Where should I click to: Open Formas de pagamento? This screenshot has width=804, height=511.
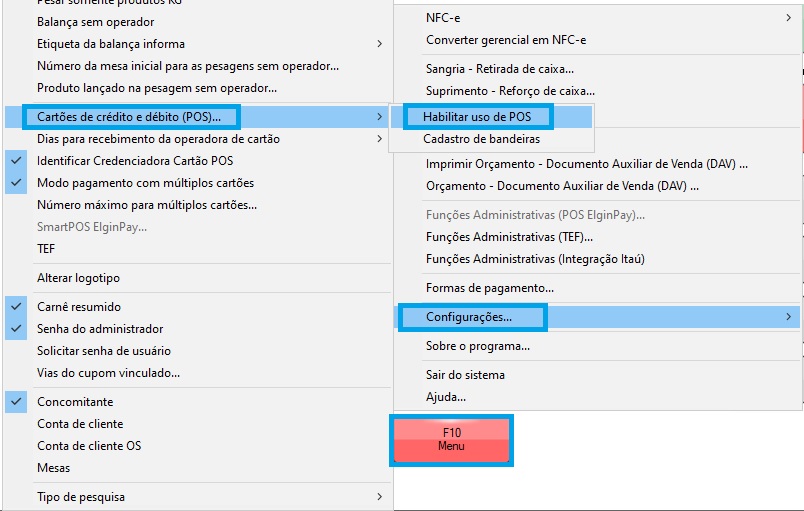tap(489, 288)
